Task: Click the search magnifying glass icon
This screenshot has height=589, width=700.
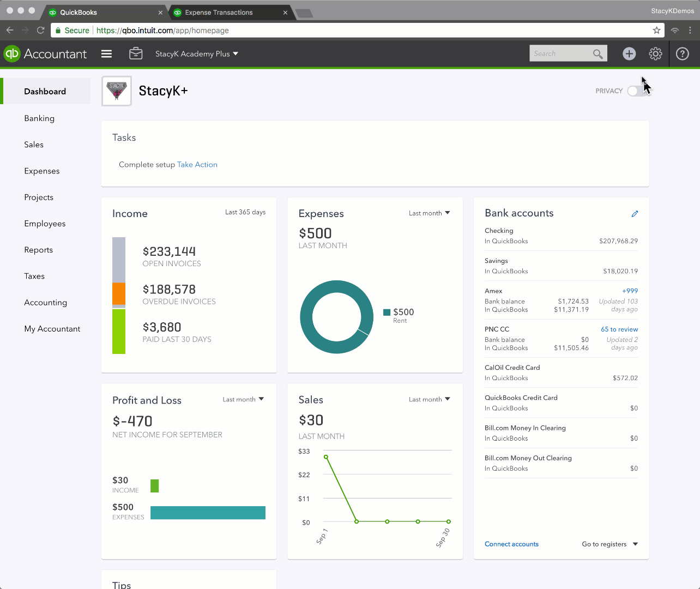Action: [598, 53]
